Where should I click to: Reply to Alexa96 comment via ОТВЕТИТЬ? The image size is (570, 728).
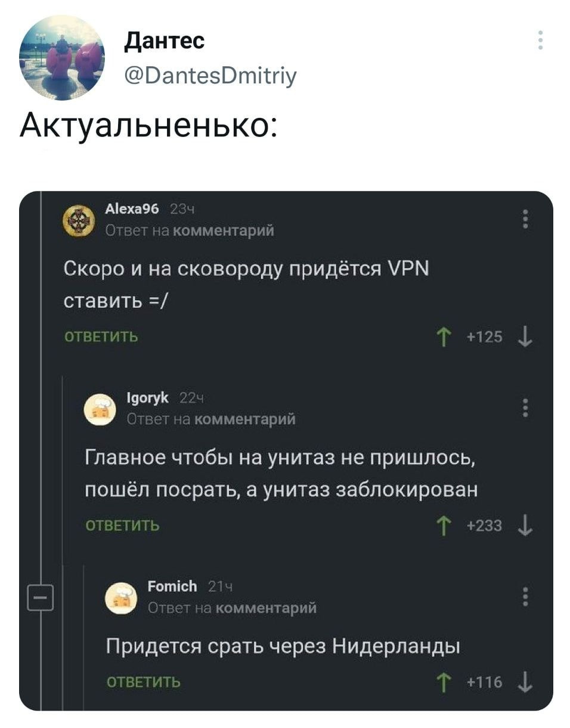[x=101, y=338]
